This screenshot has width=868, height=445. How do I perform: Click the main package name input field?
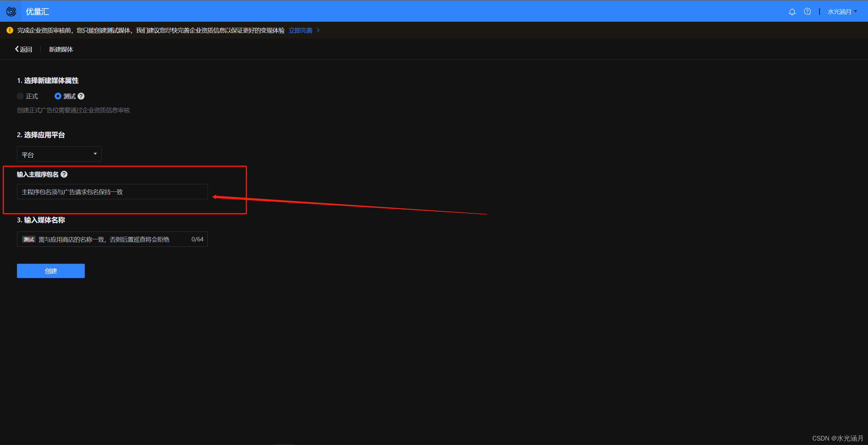coord(112,192)
